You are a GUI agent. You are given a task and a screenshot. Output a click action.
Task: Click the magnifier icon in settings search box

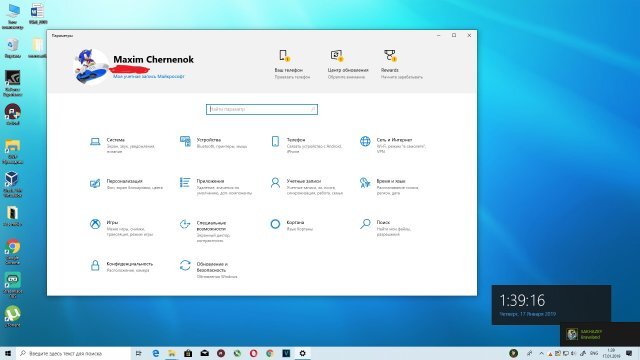click(x=313, y=109)
